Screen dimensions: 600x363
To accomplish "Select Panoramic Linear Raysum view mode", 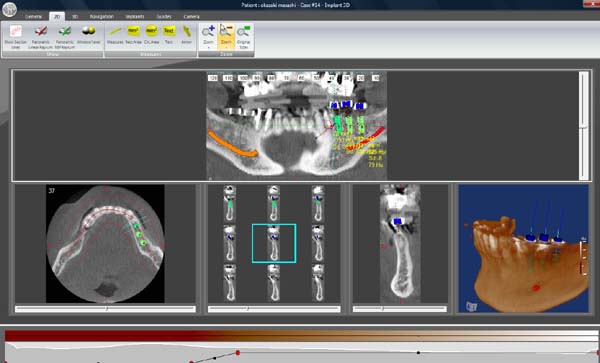I will [41, 37].
